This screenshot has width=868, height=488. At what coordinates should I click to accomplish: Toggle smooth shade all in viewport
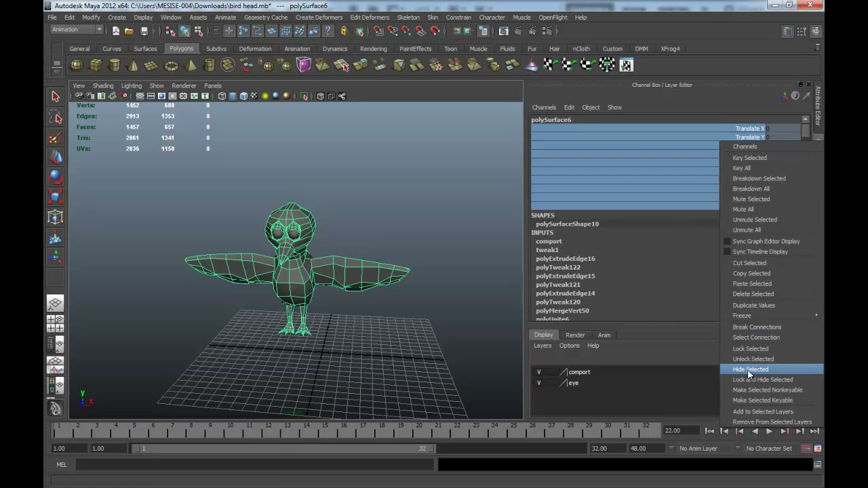233,96
